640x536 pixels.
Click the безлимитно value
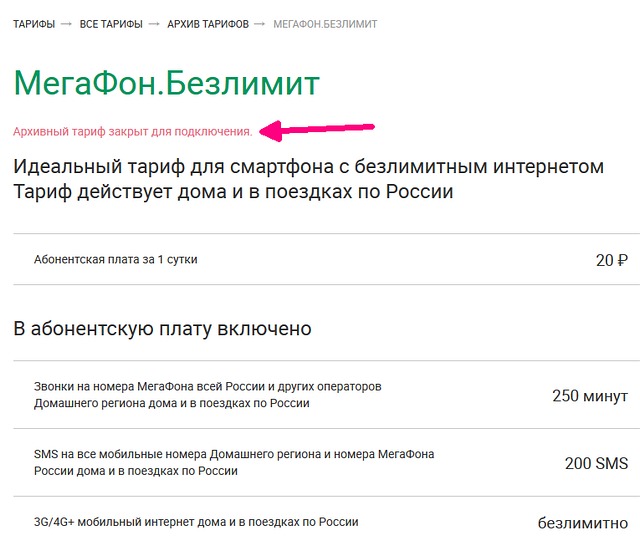[x=582, y=523]
